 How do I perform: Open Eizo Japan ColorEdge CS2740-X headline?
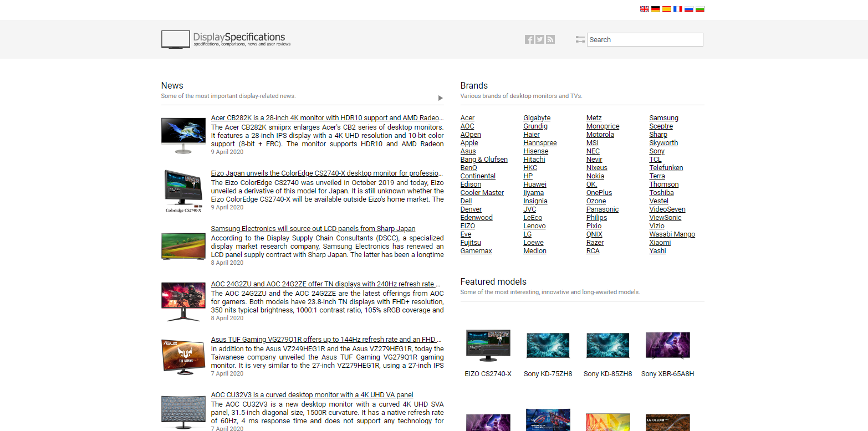coord(327,173)
